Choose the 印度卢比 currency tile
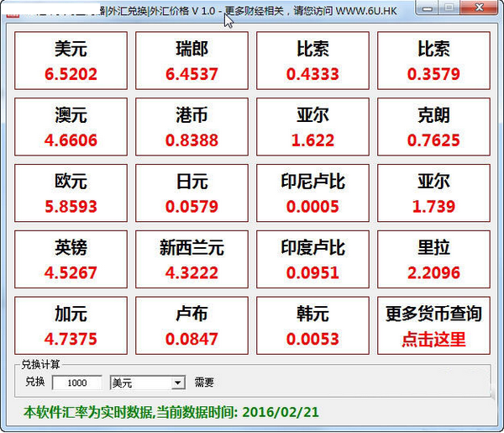504x433 pixels. [312, 259]
